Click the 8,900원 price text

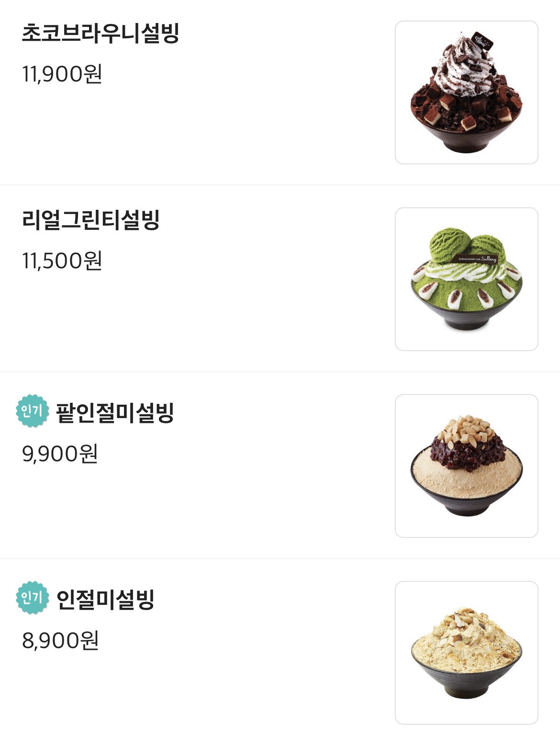(60, 640)
